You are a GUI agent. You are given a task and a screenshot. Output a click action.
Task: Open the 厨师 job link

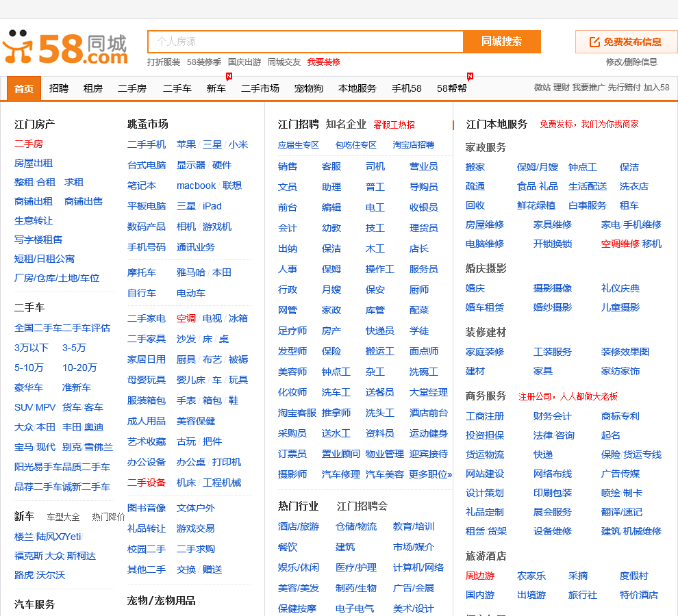click(x=419, y=290)
